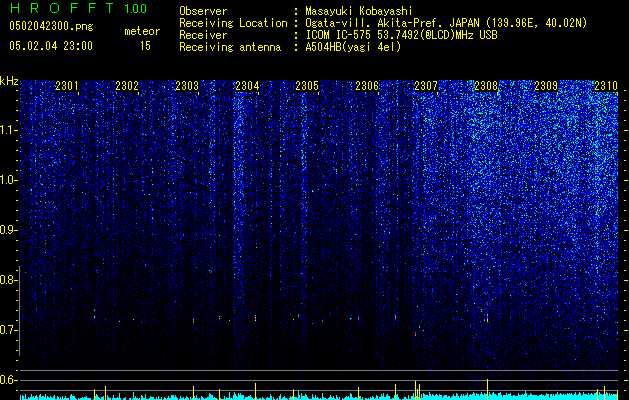Click the 2306 time marker

pyautogui.click(x=367, y=86)
